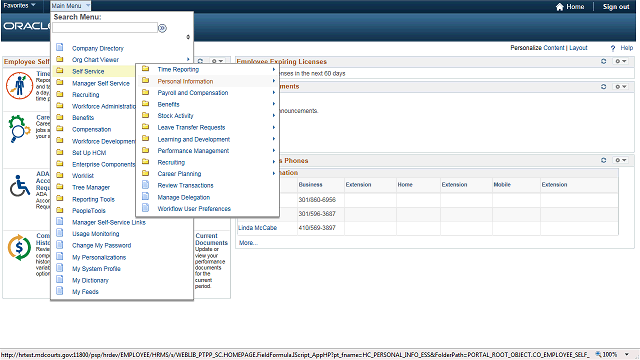Click the Sign out link
The width and height of the screenshot is (640, 360).
pyautogui.click(x=616, y=7)
